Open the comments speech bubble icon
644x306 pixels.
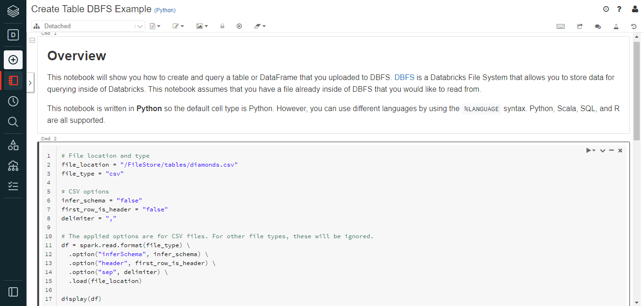point(598,26)
